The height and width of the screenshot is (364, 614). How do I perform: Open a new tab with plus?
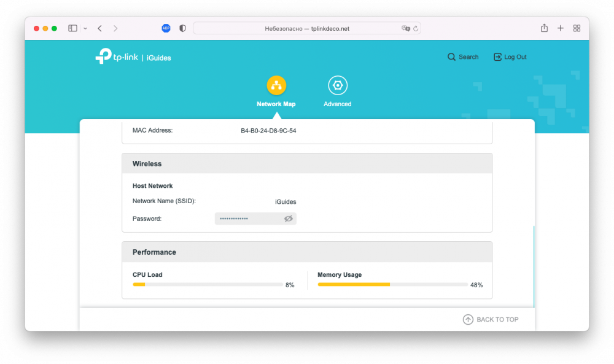pyautogui.click(x=561, y=28)
